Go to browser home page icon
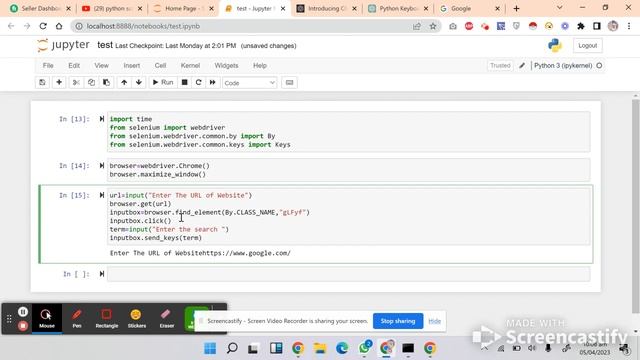Screen dimensions: 640x360 (x=59, y=26)
